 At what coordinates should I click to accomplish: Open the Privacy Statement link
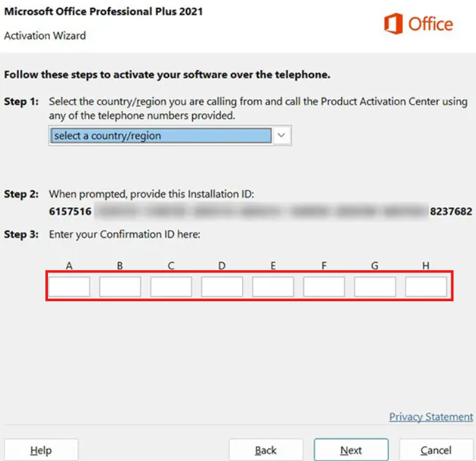pyautogui.click(x=431, y=417)
